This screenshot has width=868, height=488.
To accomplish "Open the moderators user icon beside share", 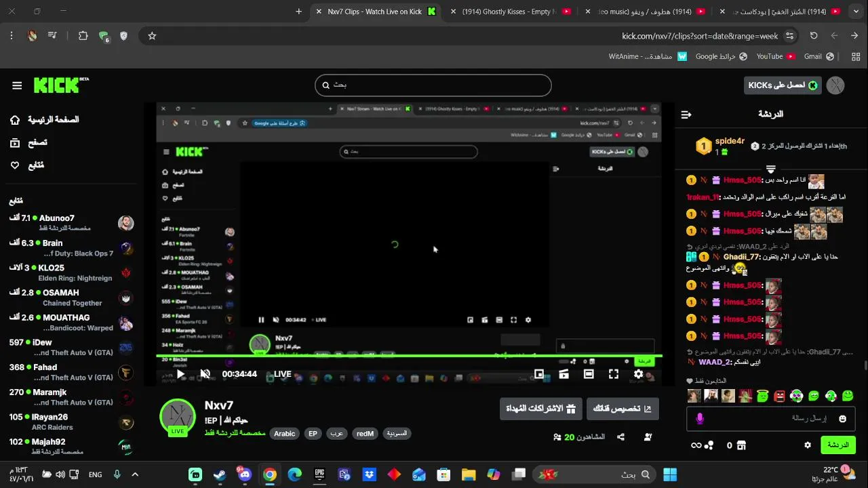I will [648, 437].
